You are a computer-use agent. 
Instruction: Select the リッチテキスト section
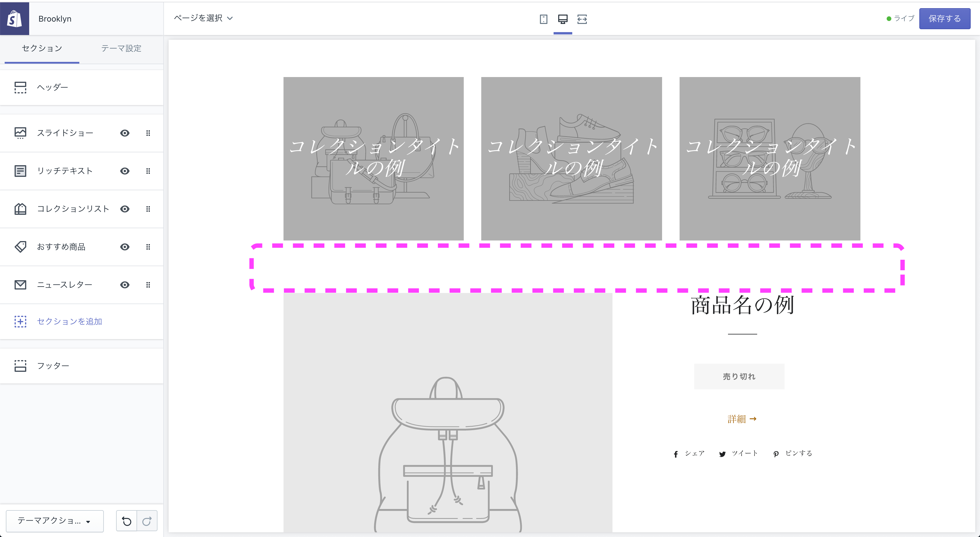coord(65,170)
